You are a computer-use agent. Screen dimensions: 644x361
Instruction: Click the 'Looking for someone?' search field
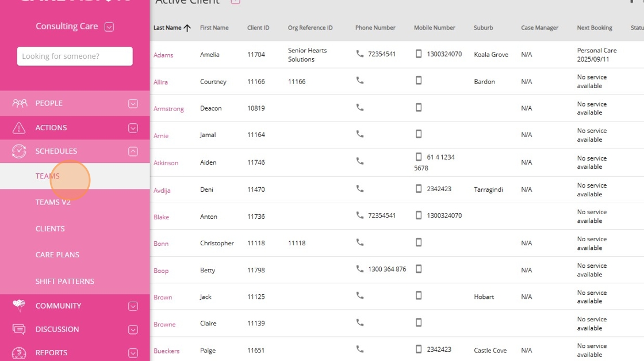75,56
